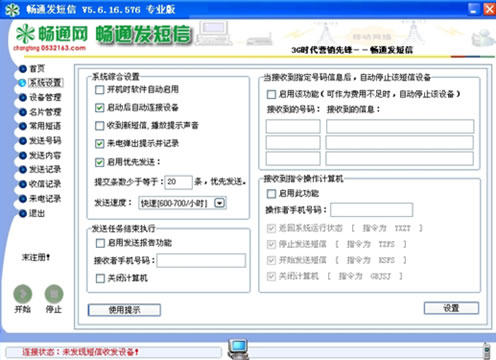Image resolution: width=496 pixels, height=360 pixels.
Task: Check 关闭计算机 under task finish section
Action: (100, 278)
